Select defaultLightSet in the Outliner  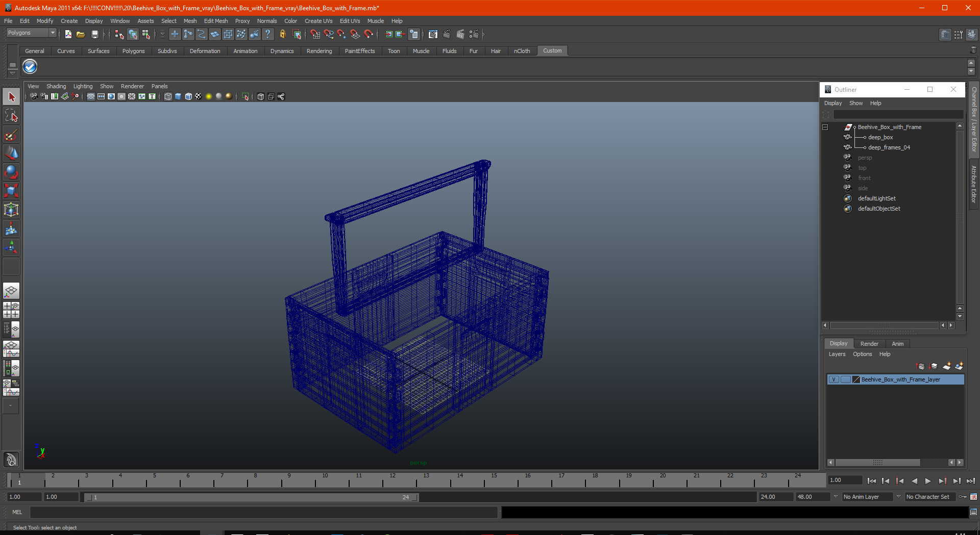(x=876, y=198)
